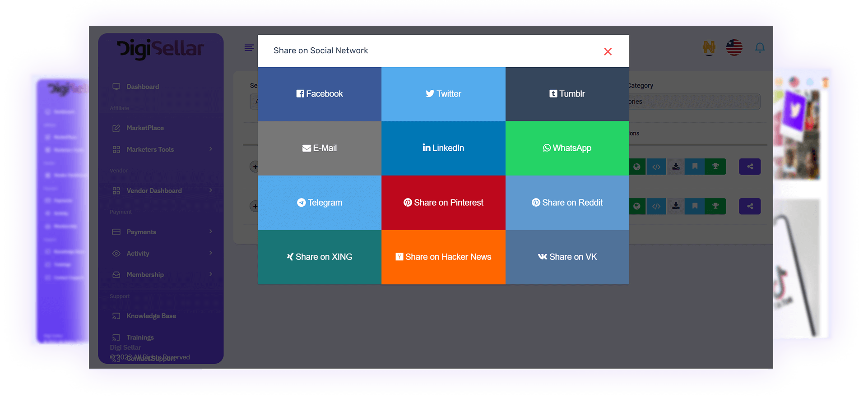Open the Naira currency coin icon
The width and height of the screenshot is (868, 407).
709,47
